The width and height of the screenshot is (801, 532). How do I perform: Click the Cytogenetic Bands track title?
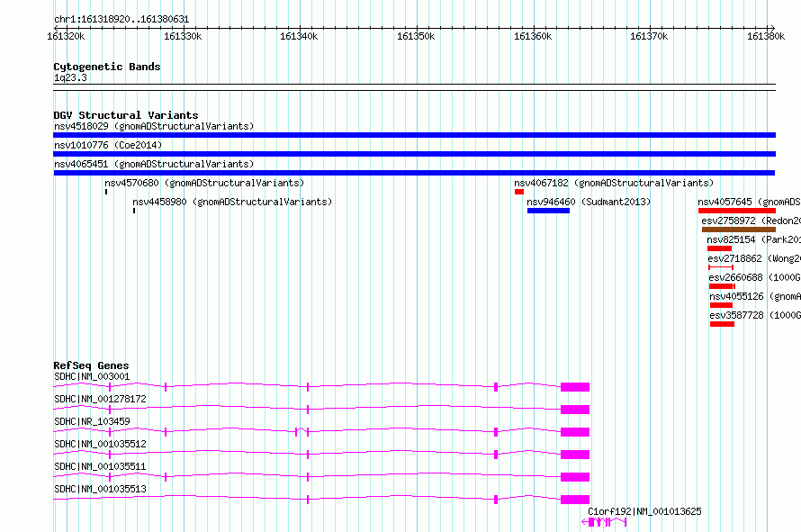pos(107,67)
